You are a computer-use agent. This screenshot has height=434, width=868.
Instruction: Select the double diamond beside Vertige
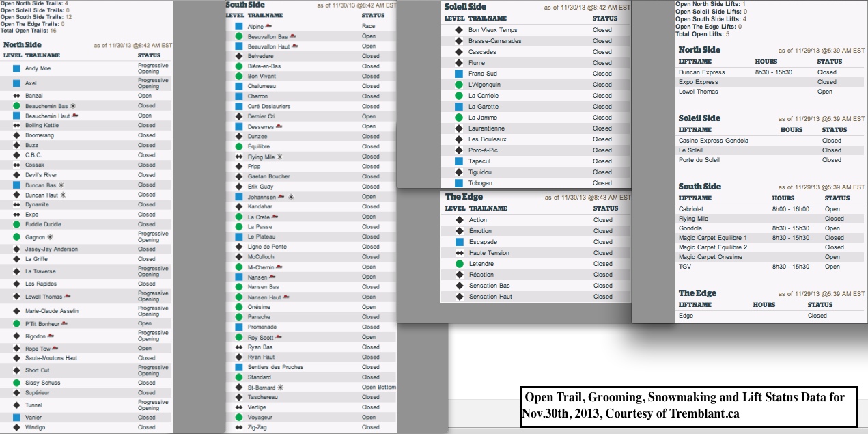pyautogui.click(x=239, y=407)
